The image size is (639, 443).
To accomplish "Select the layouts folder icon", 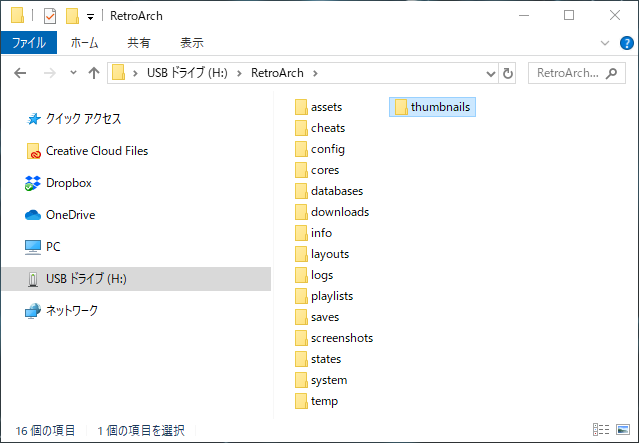I will coord(301,254).
